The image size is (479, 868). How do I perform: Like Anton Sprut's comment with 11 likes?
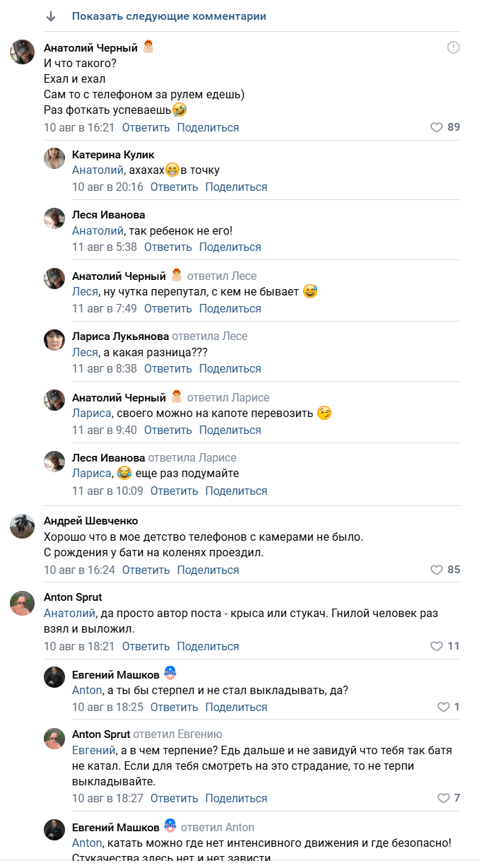tap(437, 646)
